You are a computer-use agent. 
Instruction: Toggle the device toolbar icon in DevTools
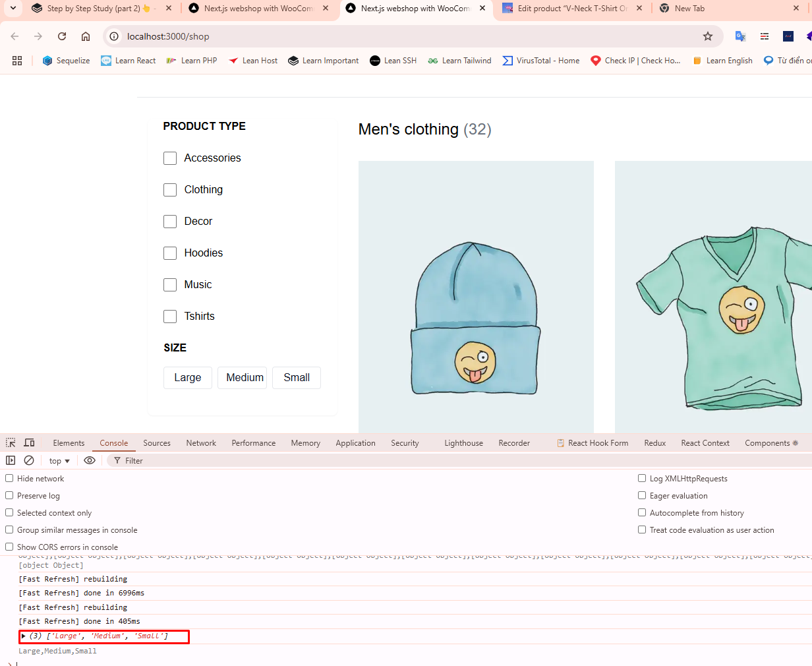point(29,443)
